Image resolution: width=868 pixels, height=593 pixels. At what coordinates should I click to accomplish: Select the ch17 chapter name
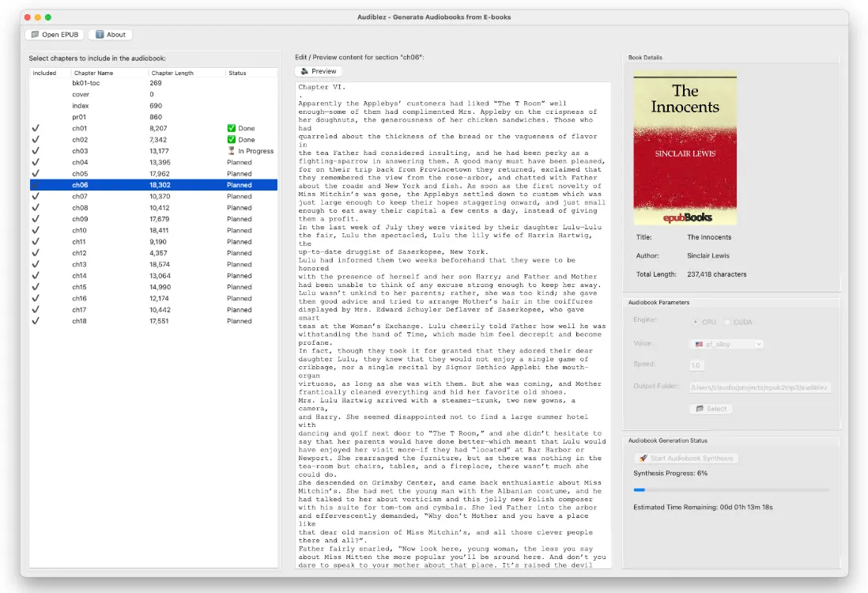point(79,310)
